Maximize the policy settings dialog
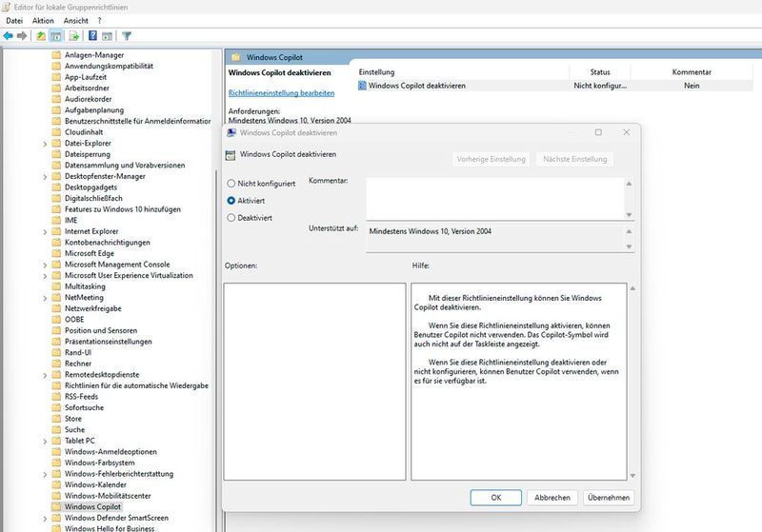 (598, 132)
